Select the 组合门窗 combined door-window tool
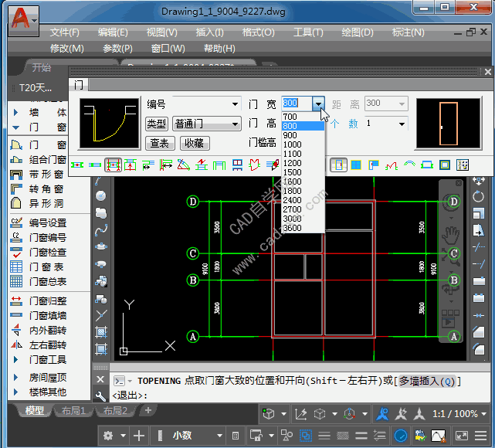 point(47,159)
